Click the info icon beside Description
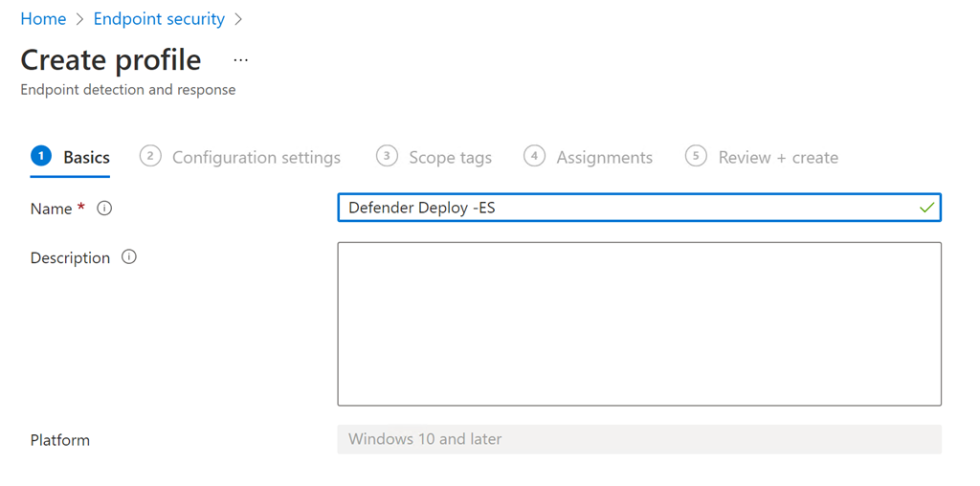Viewport: 980px width, 486px height. (x=129, y=257)
